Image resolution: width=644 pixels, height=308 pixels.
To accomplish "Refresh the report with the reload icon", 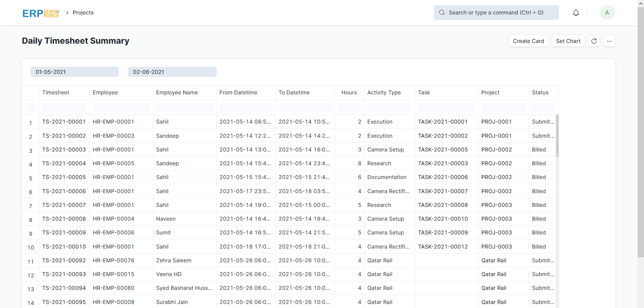I will click(x=594, y=41).
